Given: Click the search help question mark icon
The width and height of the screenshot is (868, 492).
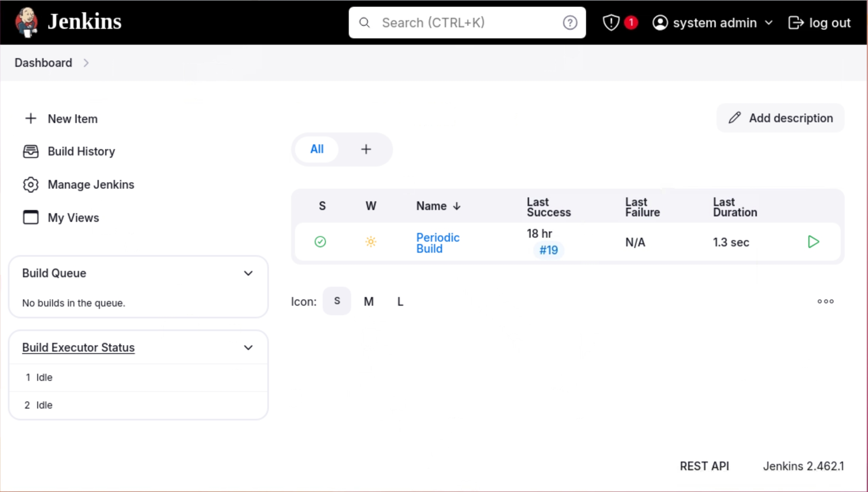Looking at the screenshot, I should pyautogui.click(x=569, y=23).
